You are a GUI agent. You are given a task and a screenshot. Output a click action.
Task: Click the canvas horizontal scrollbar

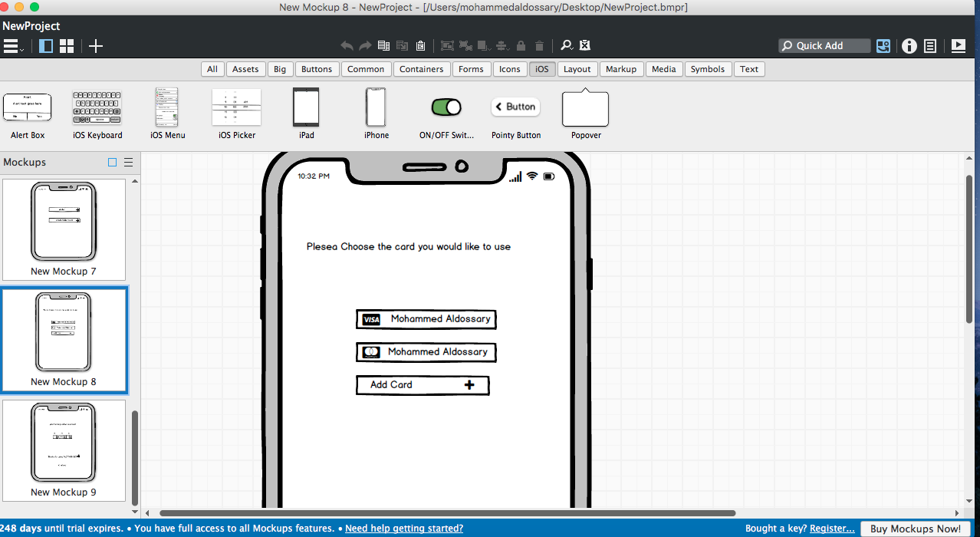pos(447,513)
